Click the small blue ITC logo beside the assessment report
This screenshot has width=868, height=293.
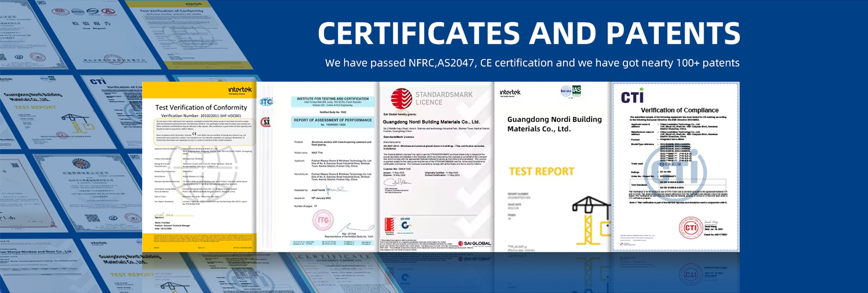coord(266,102)
